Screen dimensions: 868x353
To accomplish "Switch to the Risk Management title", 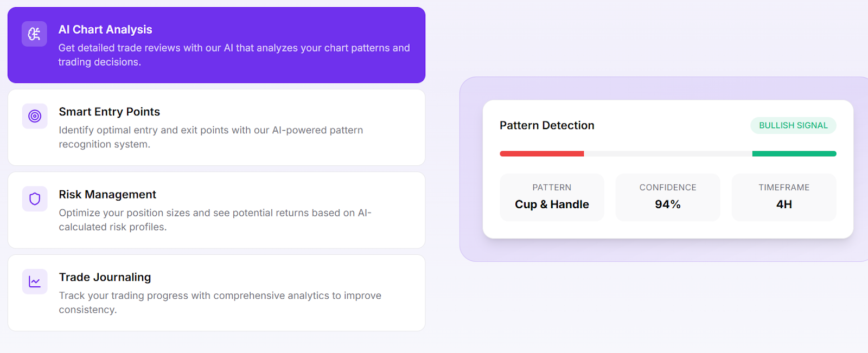I will point(107,195).
